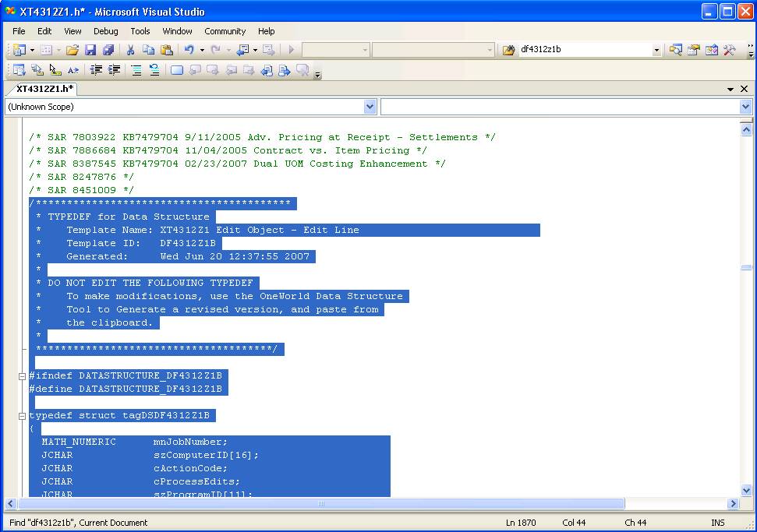Click the Display Word Completion icon
This screenshot has width=757, height=532.
tap(73, 70)
